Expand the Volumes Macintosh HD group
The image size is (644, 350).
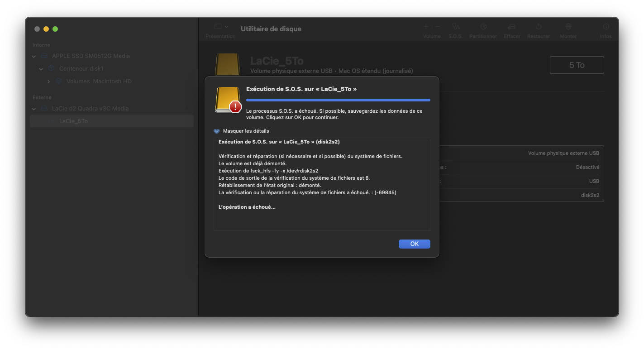tap(49, 82)
